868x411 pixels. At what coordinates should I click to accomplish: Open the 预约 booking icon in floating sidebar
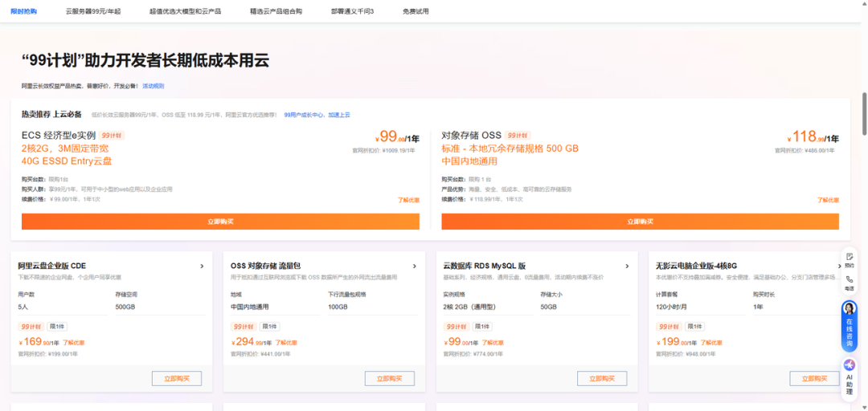click(x=850, y=259)
